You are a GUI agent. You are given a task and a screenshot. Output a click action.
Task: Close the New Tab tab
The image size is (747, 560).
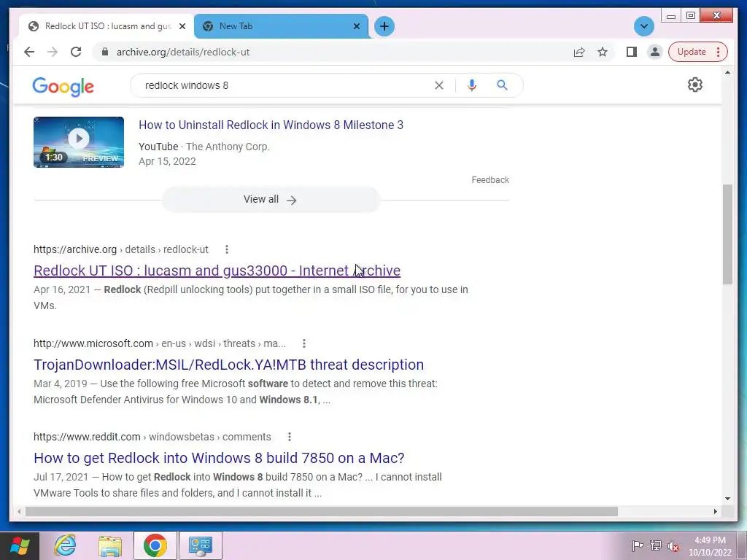point(356,26)
